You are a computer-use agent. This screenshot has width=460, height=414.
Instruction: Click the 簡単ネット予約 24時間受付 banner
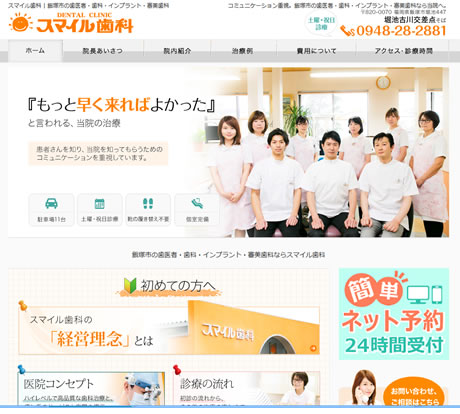pyautogui.click(x=394, y=314)
